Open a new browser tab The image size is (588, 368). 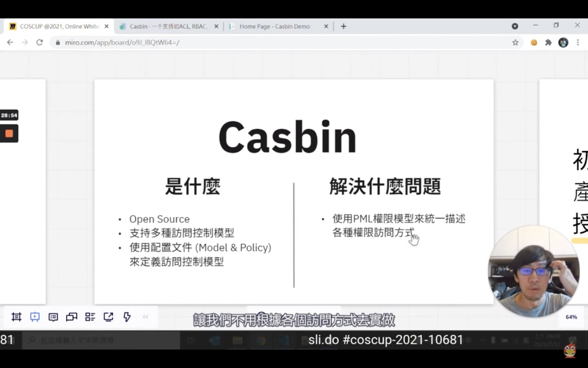coord(344,26)
